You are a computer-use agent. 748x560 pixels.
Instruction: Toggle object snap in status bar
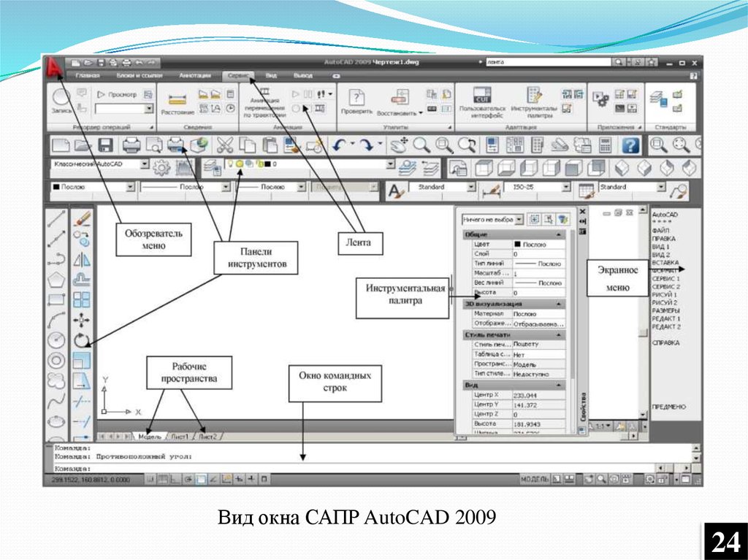(x=201, y=479)
